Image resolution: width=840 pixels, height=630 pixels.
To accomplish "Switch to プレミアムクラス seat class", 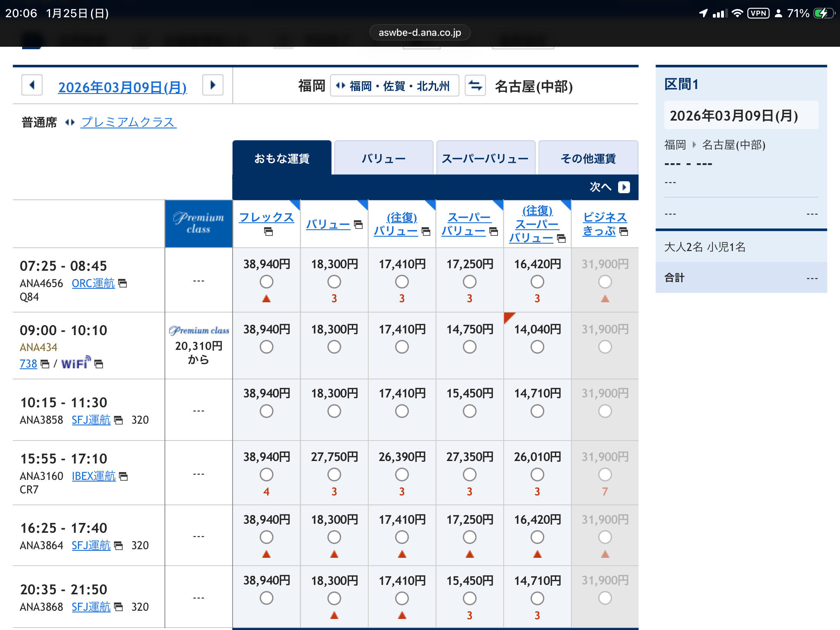I will [128, 122].
